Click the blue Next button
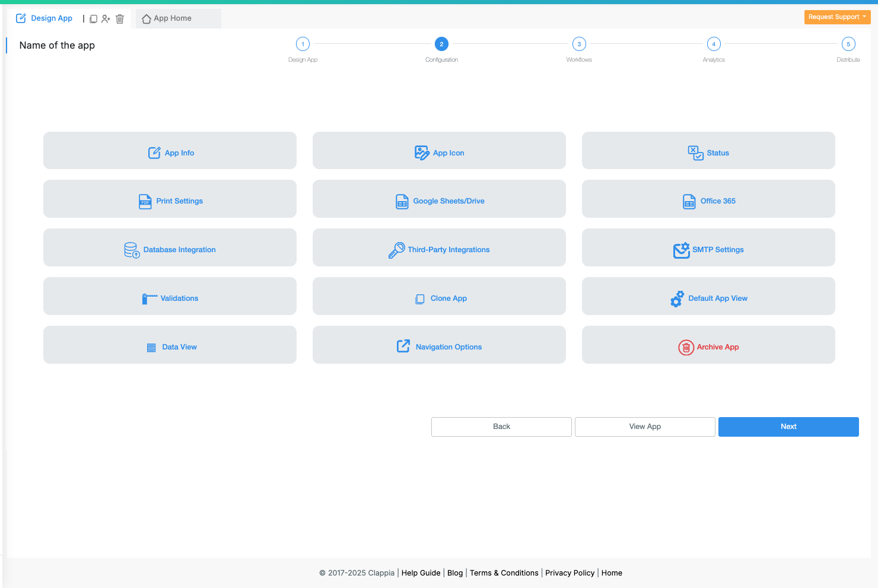The image size is (878, 588). [788, 427]
